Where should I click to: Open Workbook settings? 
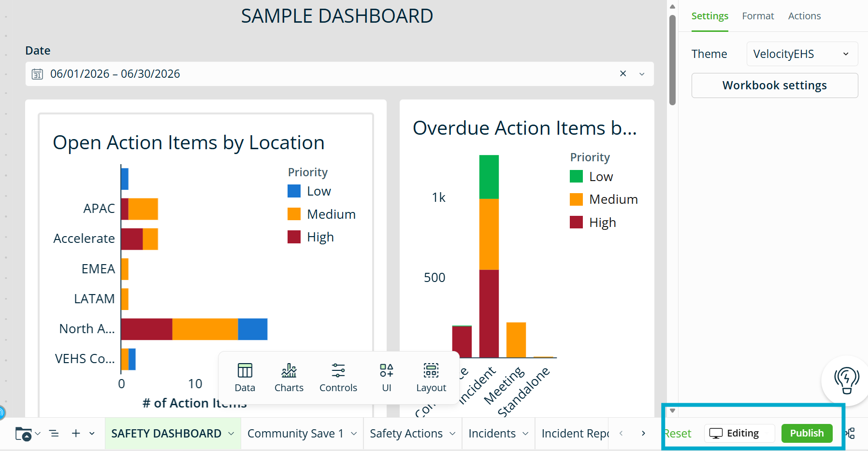click(x=775, y=85)
